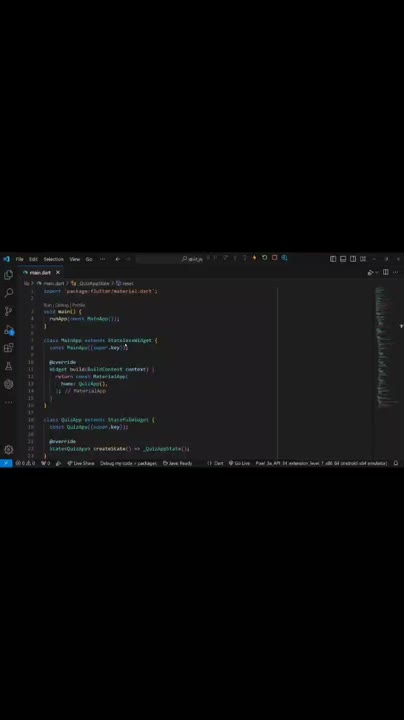Open the Search view in activity bar
Screen dimensions: 404x720
(x=8, y=293)
